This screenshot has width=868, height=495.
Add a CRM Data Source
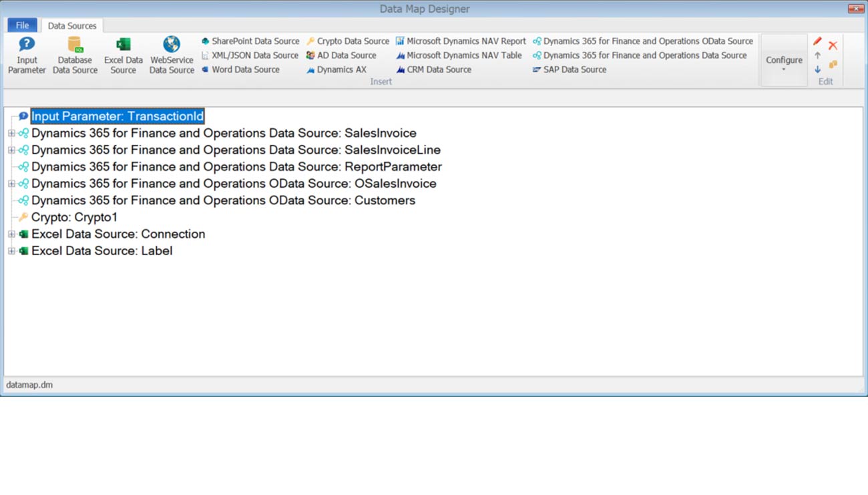pos(433,69)
